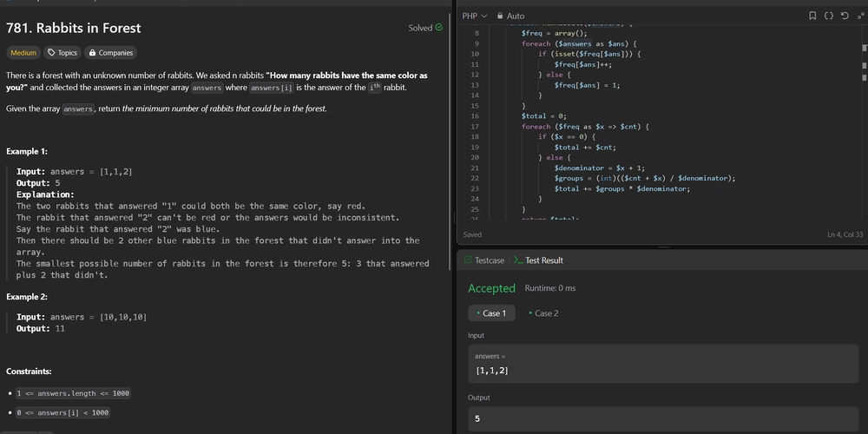Click the Accepted status text
Screen dimensions: 868x434
491,288
